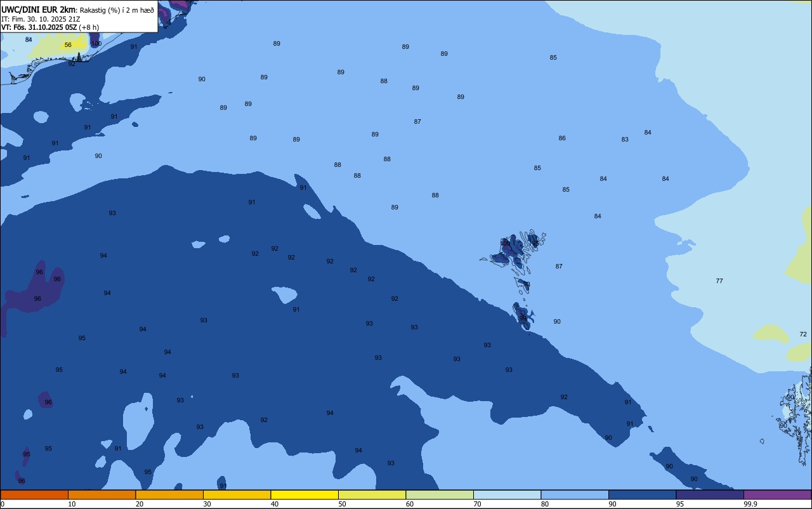Click the 0–10 dark orange legend swatch
This screenshot has height=509, width=812.
click(34, 494)
